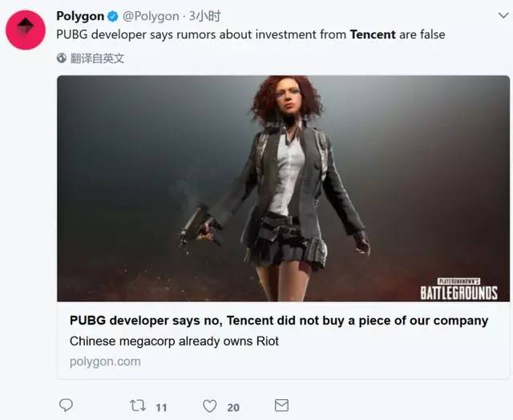Click the Polygon profile avatar
Image resolution: width=513 pixels, height=420 pixels.
26,30
